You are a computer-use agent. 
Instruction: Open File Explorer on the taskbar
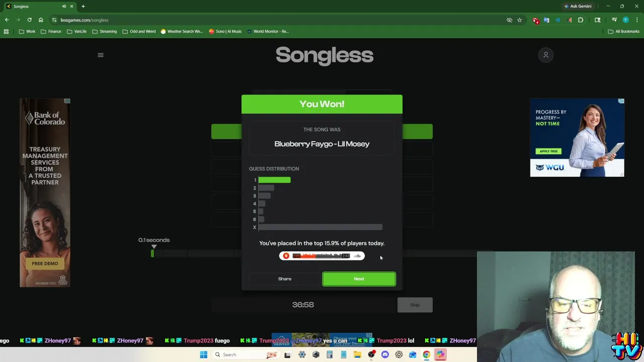click(x=357, y=354)
